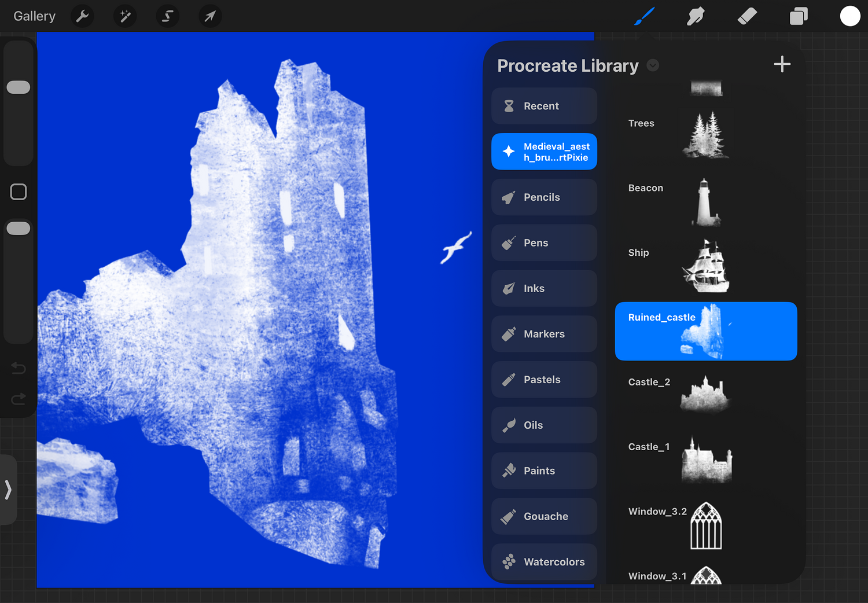
Task: Choose the Ruined_castle brush
Action: 706,331
